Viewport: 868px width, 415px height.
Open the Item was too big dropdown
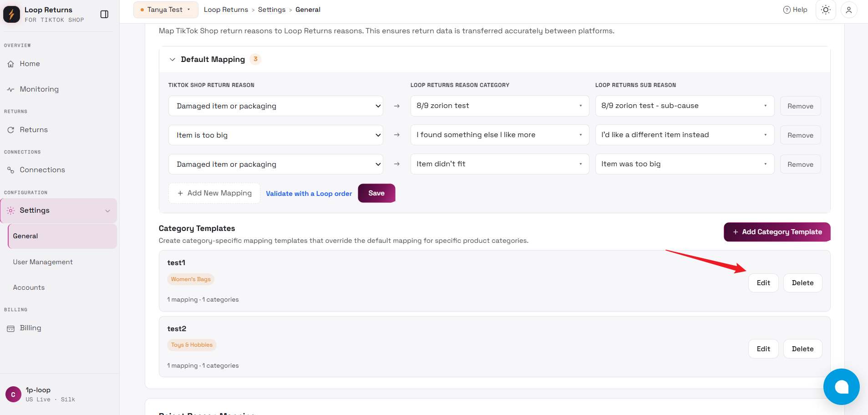(685, 164)
